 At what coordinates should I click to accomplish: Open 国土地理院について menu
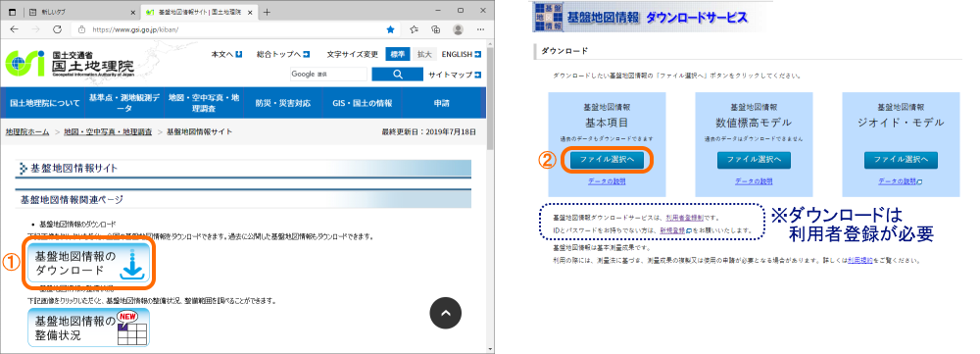coord(45,103)
